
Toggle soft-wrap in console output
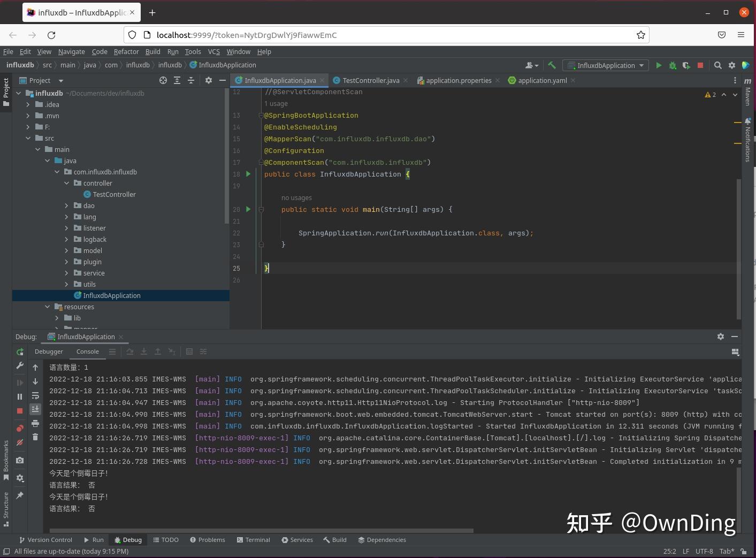35,396
